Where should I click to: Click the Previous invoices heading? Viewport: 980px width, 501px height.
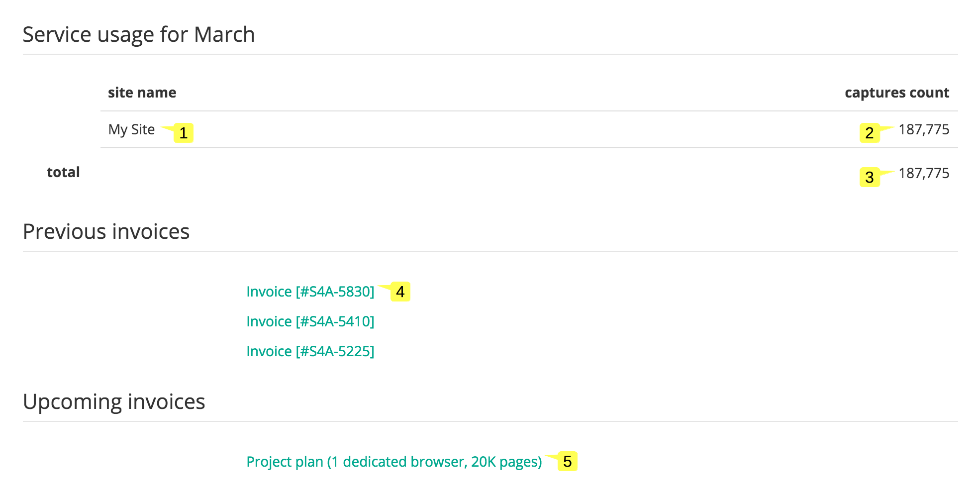tap(106, 231)
